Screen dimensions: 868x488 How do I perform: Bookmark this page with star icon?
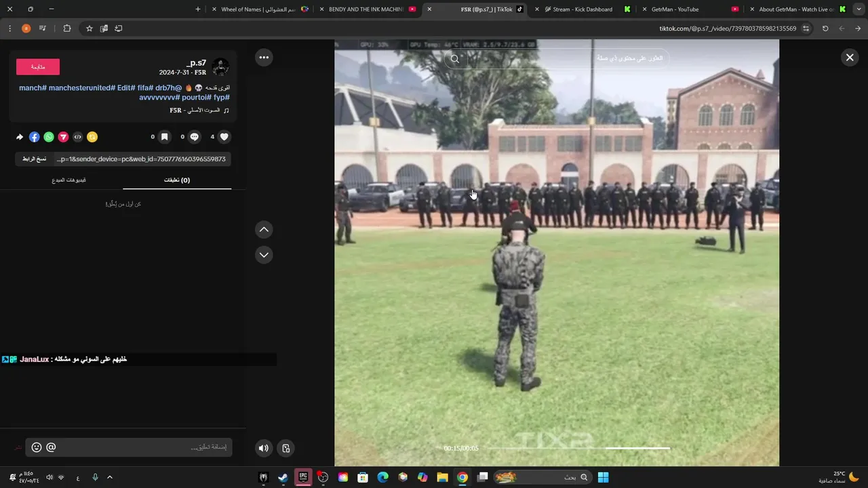90,28
